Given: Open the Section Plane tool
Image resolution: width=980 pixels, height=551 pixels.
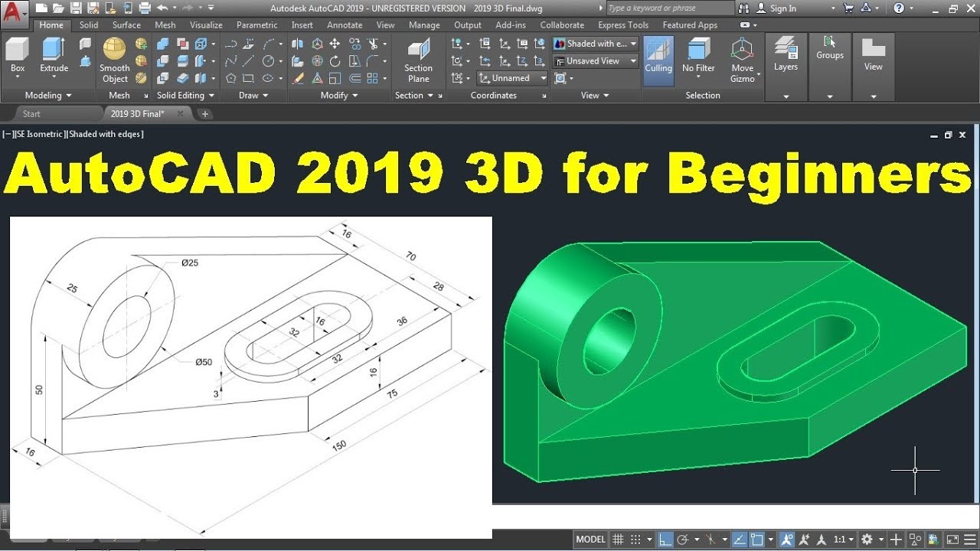Looking at the screenshot, I should [x=418, y=60].
